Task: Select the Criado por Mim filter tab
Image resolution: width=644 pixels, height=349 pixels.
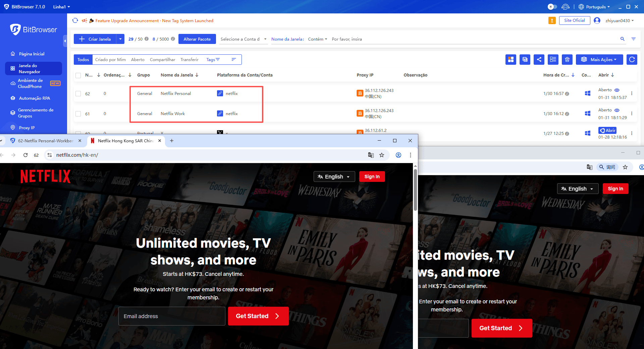Action: (110, 59)
